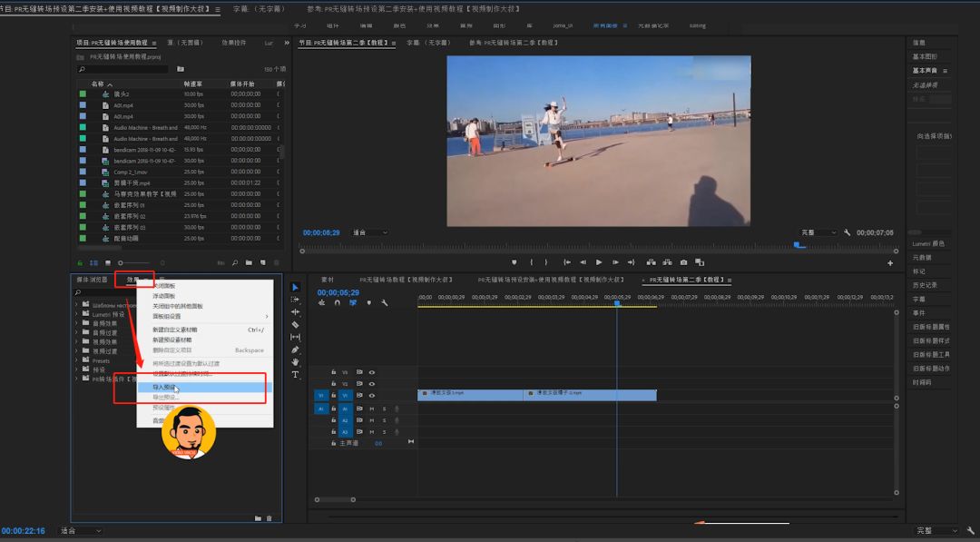Select the Hand tool
This screenshot has height=542, width=980.
point(295,362)
